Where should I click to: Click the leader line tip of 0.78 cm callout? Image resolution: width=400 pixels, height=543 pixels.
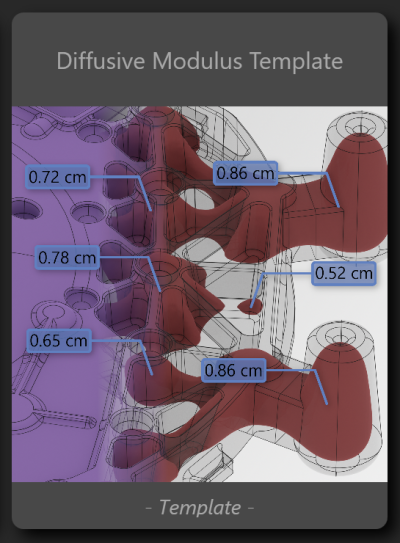pos(160,291)
